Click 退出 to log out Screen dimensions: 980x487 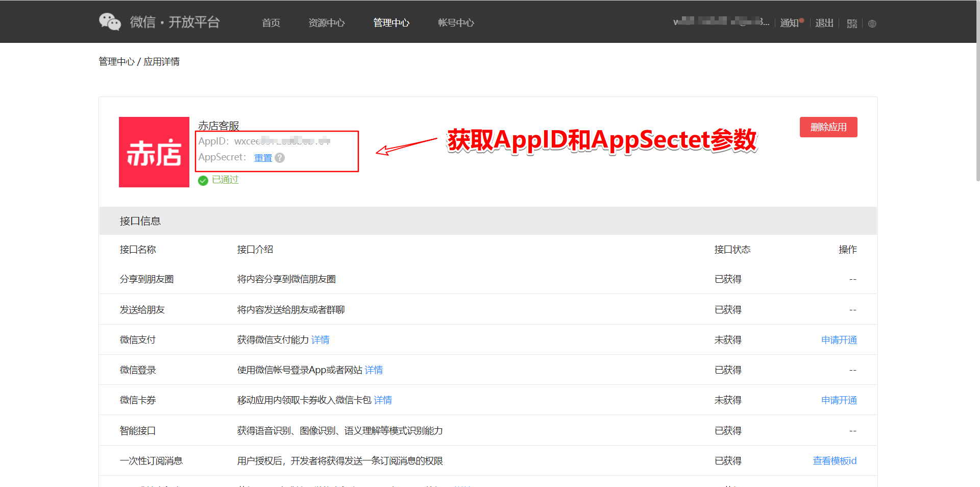(824, 23)
